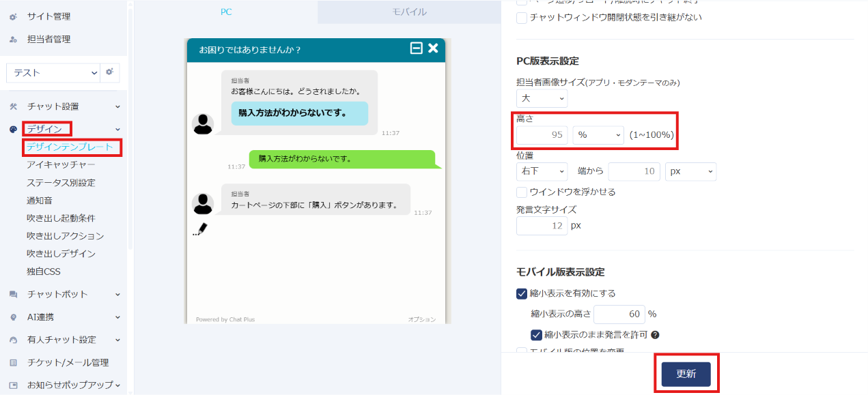Click the 端から distance field showing 10
This screenshot has width=868, height=395.
[634, 171]
